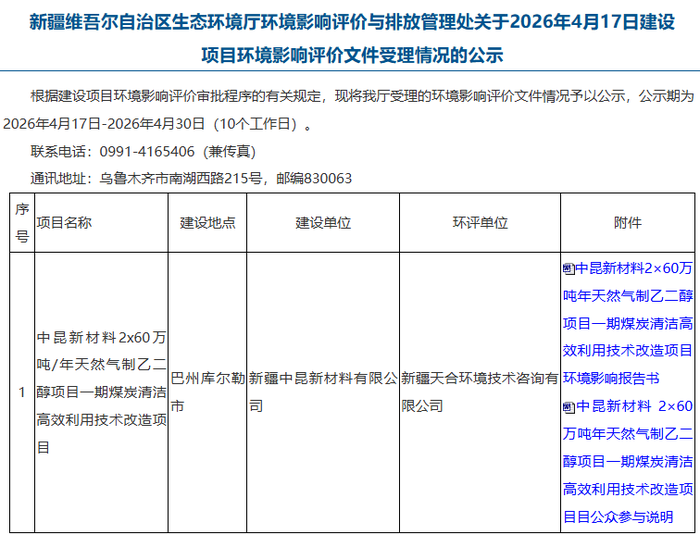Click the intro sentence starting 根据建设项目

click(x=362, y=96)
